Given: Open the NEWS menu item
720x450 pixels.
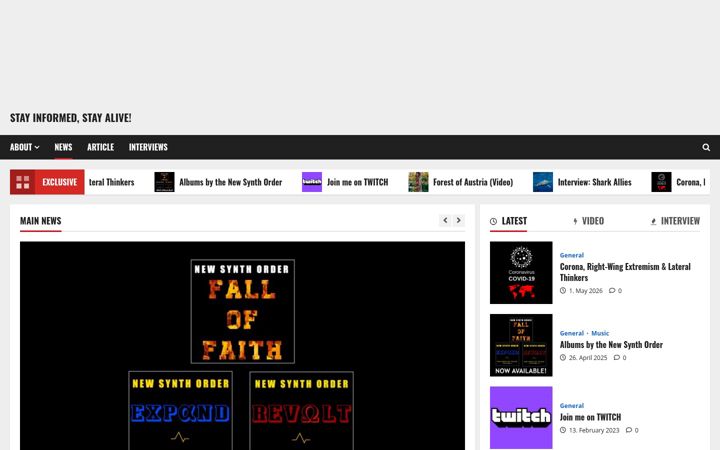Looking at the screenshot, I should click(63, 147).
